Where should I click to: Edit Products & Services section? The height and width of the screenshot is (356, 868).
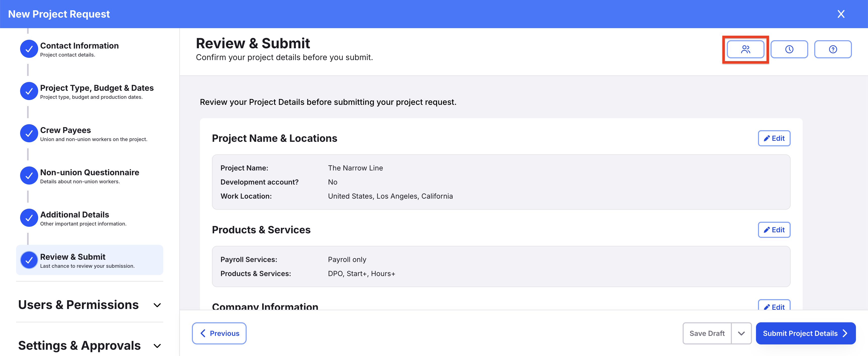774,230
